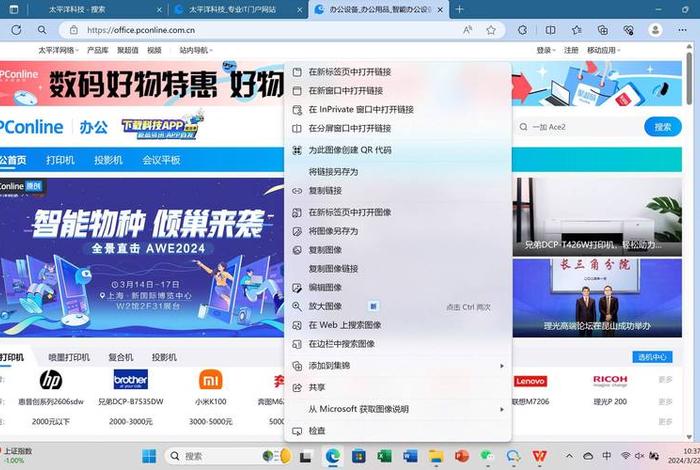Choose 在新标签页中打开链接 from context menu
The width and height of the screenshot is (700, 470).
[397, 72]
